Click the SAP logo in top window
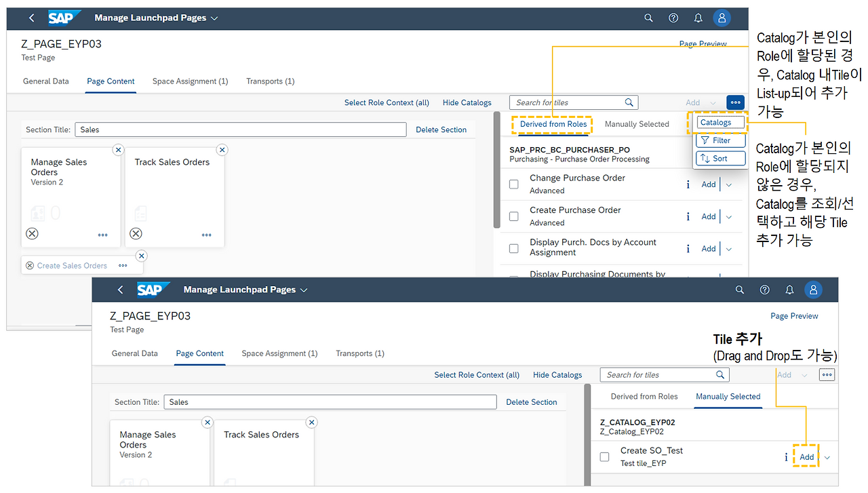 (64, 18)
